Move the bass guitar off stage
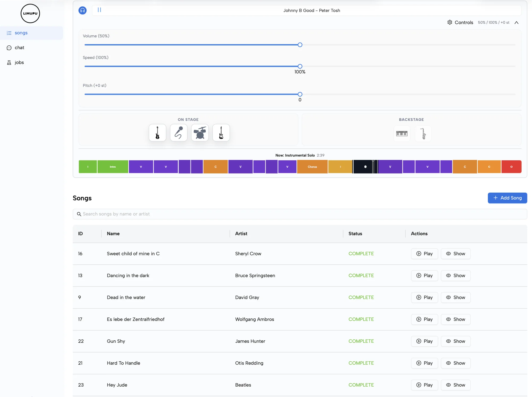The image size is (532, 397). point(157,133)
